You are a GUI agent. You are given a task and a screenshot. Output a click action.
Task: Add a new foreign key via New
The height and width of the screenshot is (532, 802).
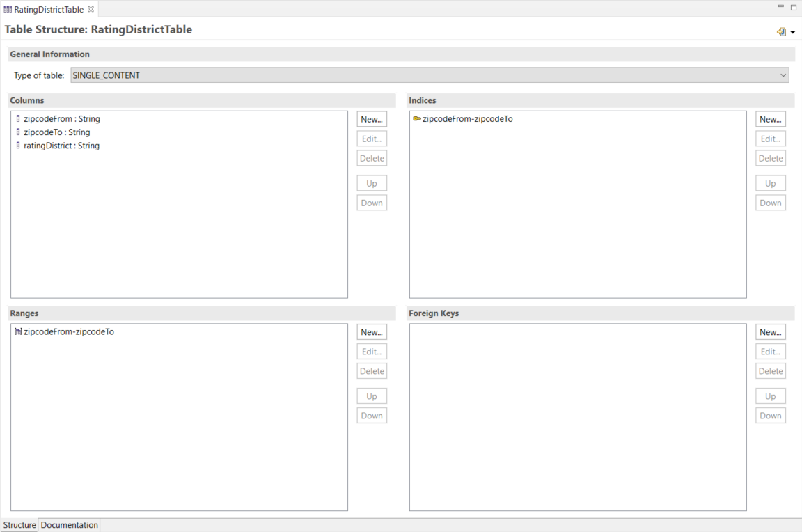(770, 332)
